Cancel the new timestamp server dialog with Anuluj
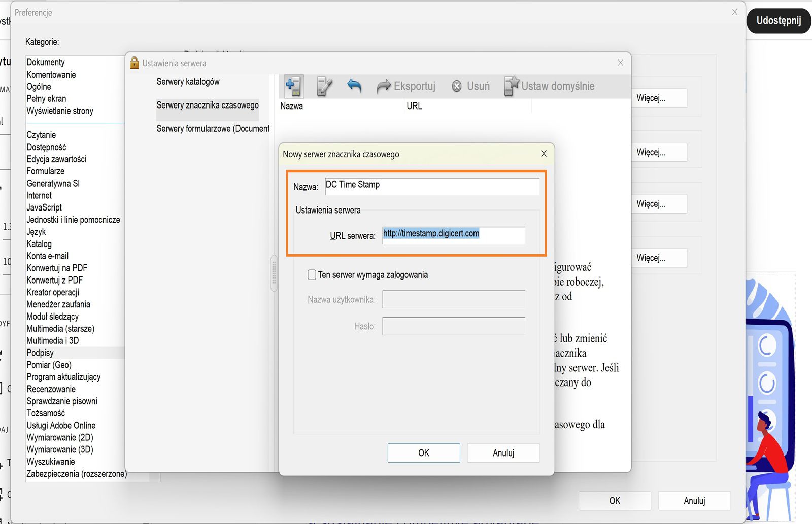Viewport: 812px width, 524px height. (503, 453)
